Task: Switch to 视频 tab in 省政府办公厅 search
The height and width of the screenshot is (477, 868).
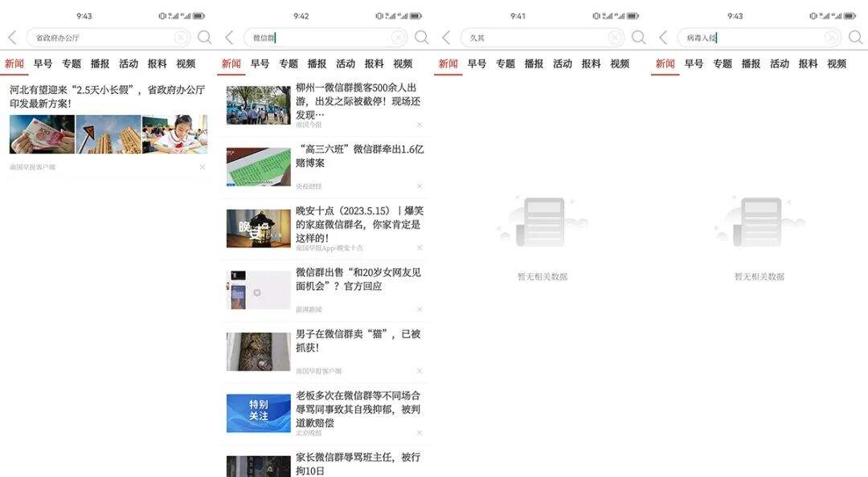Action: pos(186,63)
